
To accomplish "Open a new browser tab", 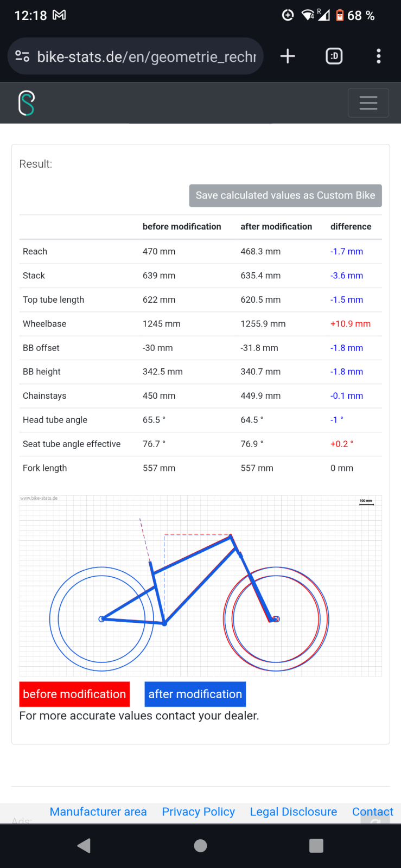I will tap(288, 56).
